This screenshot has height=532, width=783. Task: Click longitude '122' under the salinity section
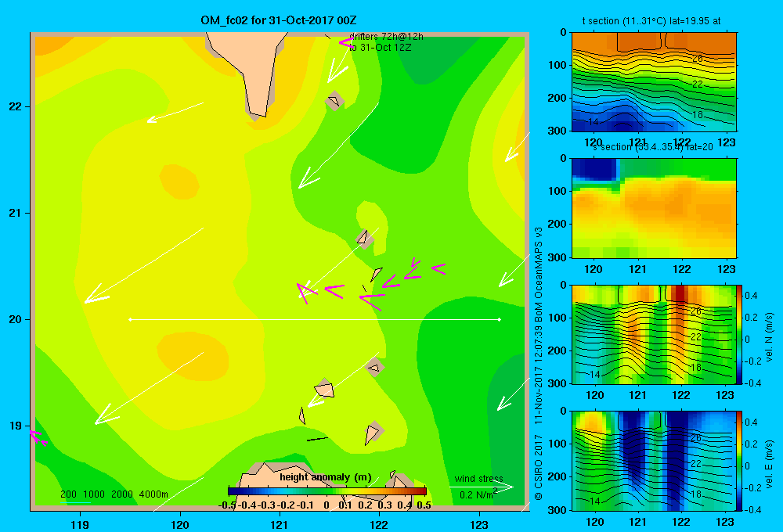(x=682, y=269)
